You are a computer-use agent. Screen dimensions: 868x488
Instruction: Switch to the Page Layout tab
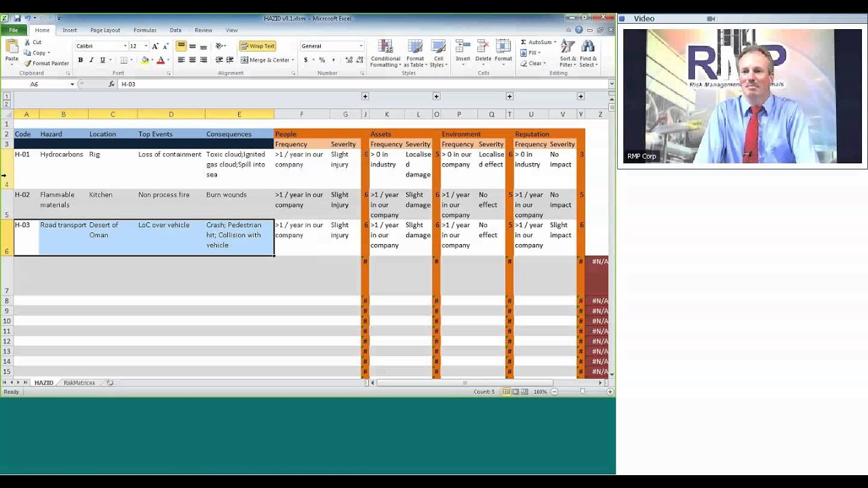click(105, 30)
